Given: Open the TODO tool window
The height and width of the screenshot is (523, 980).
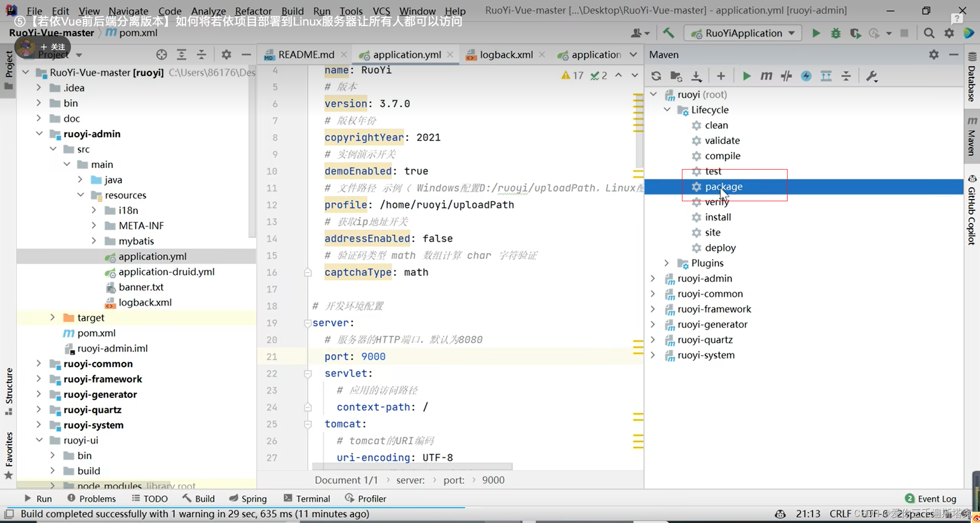Looking at the screenshot, I should click(150, 498).
